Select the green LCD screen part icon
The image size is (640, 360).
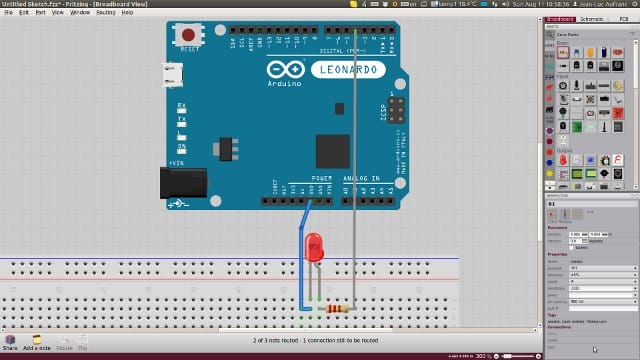pos(577,174)
